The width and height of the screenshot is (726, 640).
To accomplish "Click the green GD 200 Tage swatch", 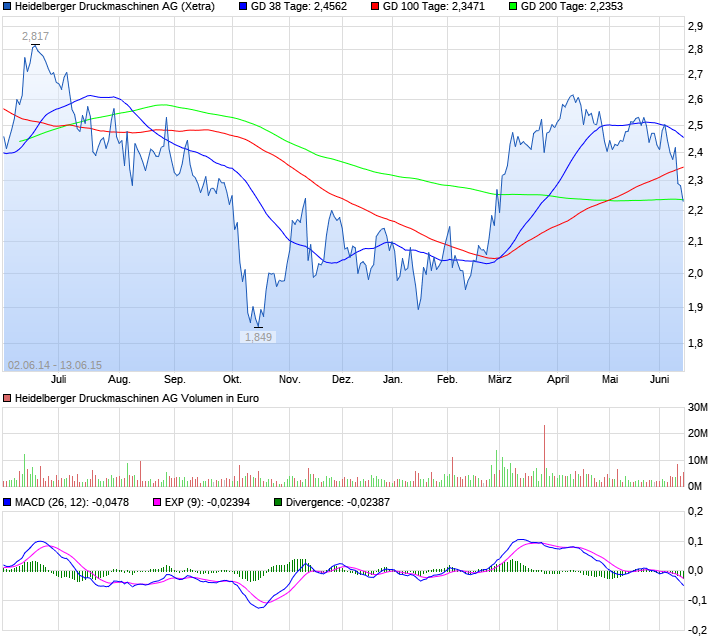I will coord(513,6).
